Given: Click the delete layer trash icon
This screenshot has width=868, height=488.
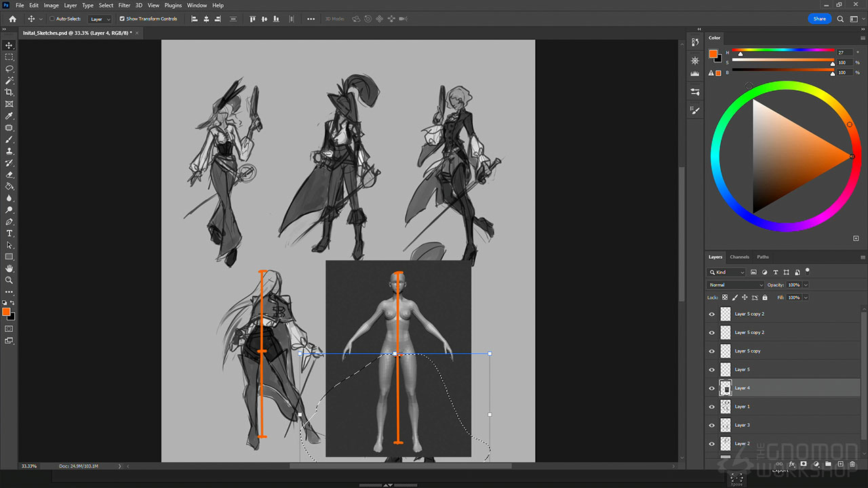Looking at the screenshot, I should [852, 464].
